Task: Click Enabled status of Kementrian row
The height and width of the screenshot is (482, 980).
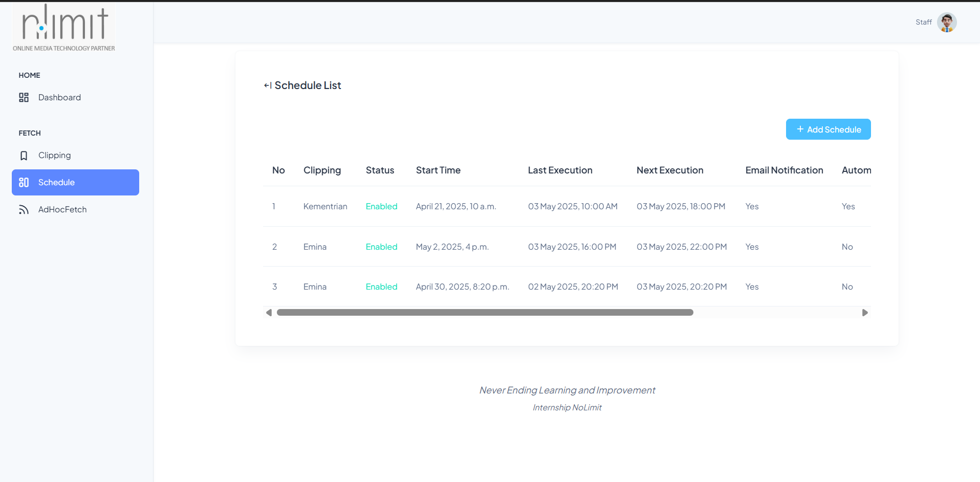Action: click(x=381, y=207)
